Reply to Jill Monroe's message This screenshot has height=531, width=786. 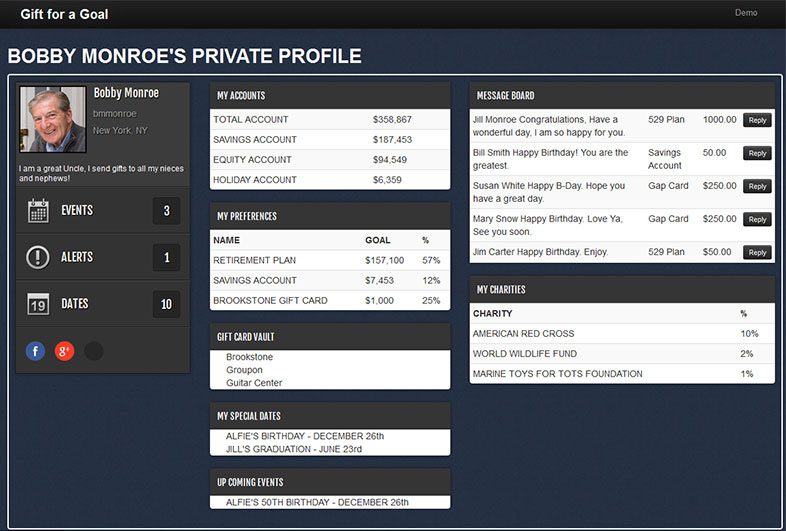pos(757,120)
